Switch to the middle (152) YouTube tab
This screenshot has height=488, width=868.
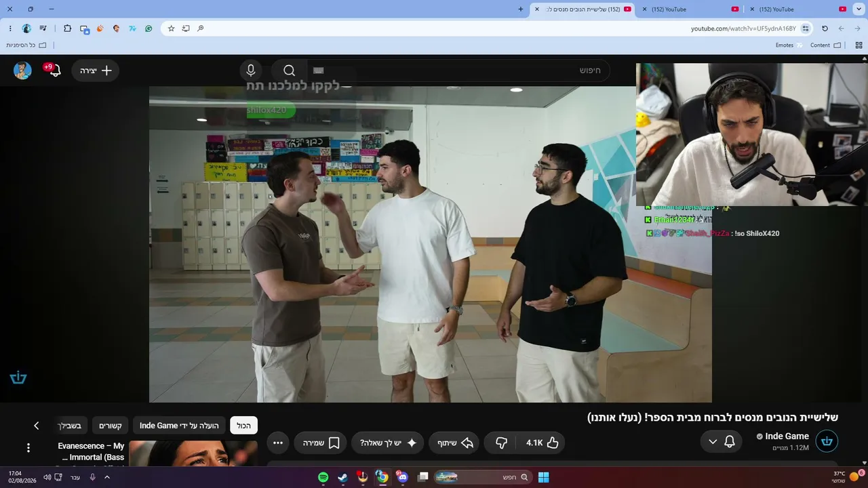[690, 9]
